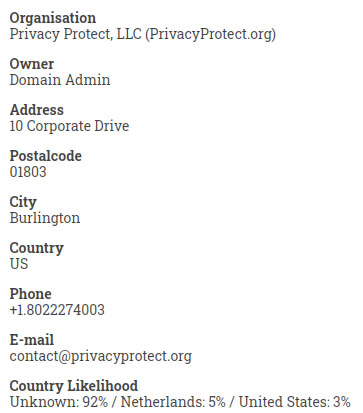The image size is (363, 413).
Task: Click the Owner heading
Action: [x=32, y=64]
